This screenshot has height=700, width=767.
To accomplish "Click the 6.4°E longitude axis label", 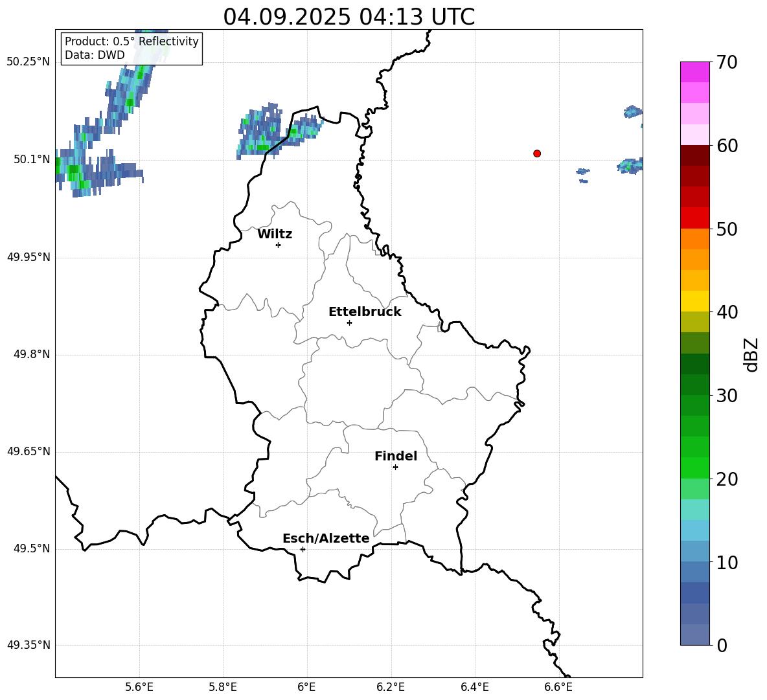I will [x=474, y=688].
